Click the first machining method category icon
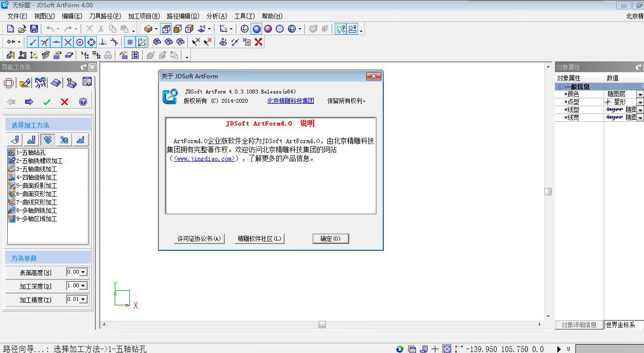Screen dimensions: 644x353 click(x=15, y=140)
